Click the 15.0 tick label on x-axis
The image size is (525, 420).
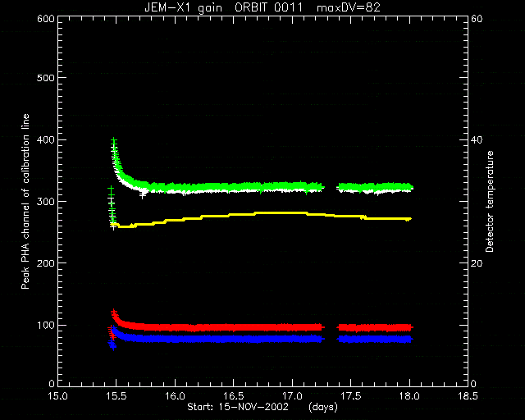(57, 396)
